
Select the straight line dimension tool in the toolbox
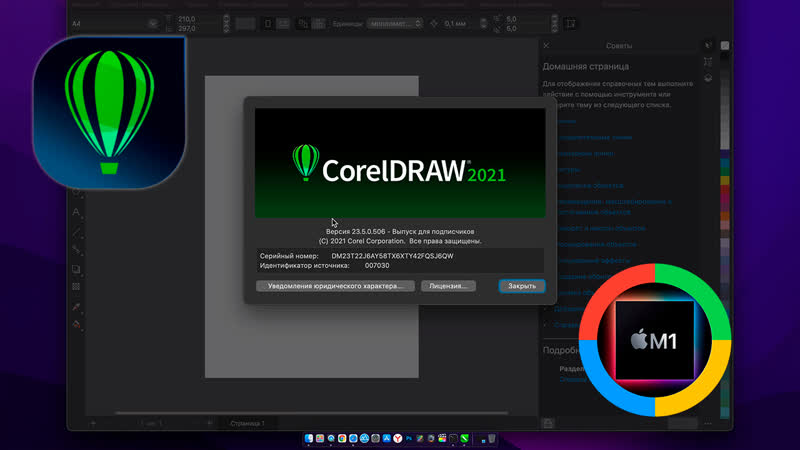point(76,232)
